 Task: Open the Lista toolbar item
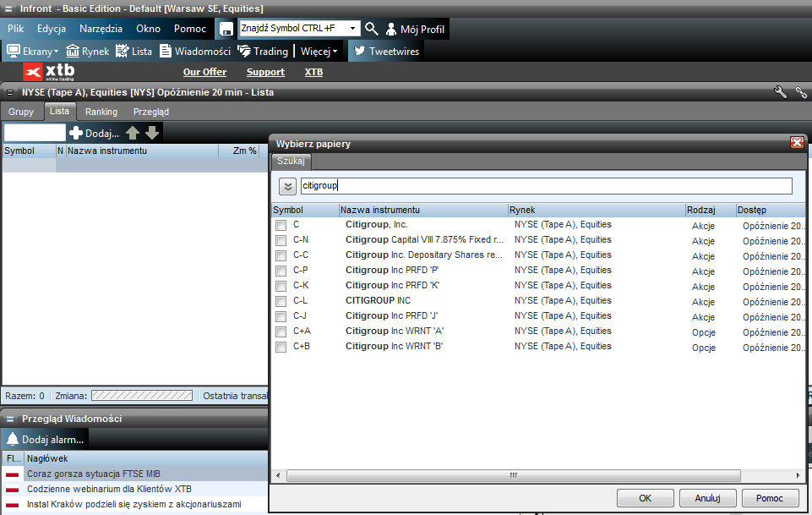point(134,52)
